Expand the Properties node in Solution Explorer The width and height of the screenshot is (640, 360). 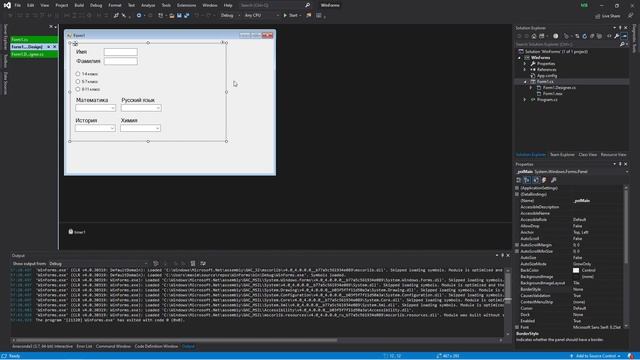tap(525, 64)
